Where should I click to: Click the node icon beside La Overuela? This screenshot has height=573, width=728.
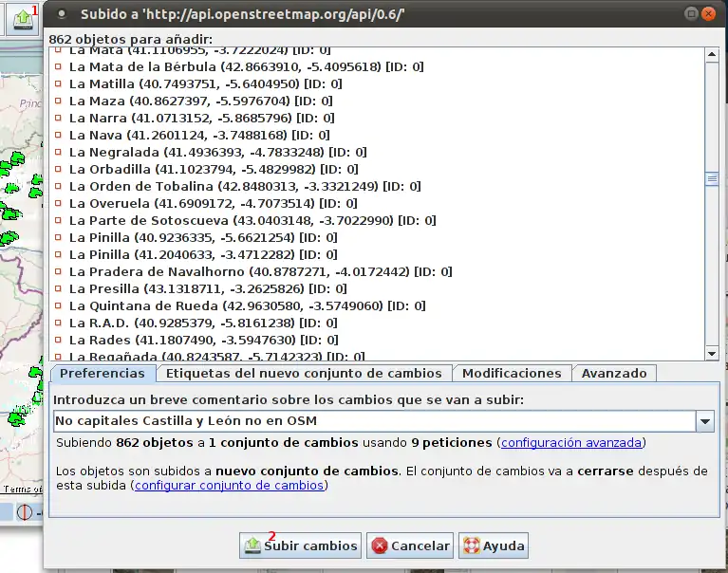coord(57,203)
